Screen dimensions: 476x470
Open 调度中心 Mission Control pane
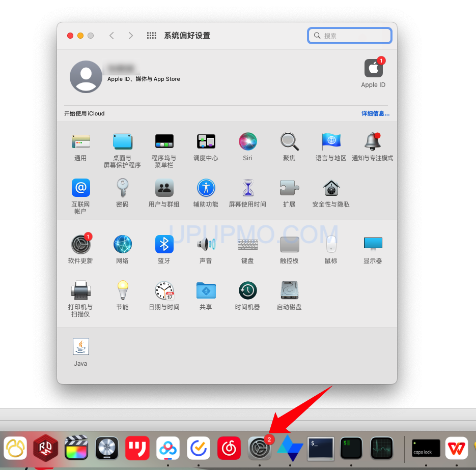(206, 141)
